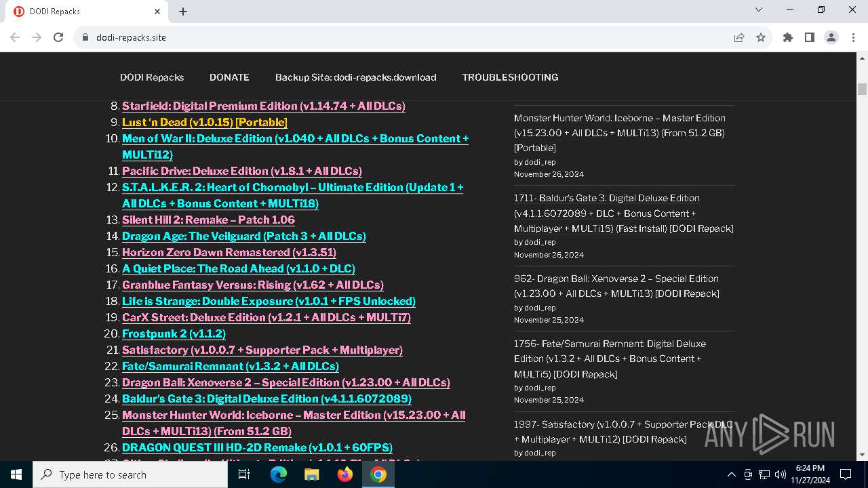Open TROUBLESHOOTING nav item

(510, 77)
